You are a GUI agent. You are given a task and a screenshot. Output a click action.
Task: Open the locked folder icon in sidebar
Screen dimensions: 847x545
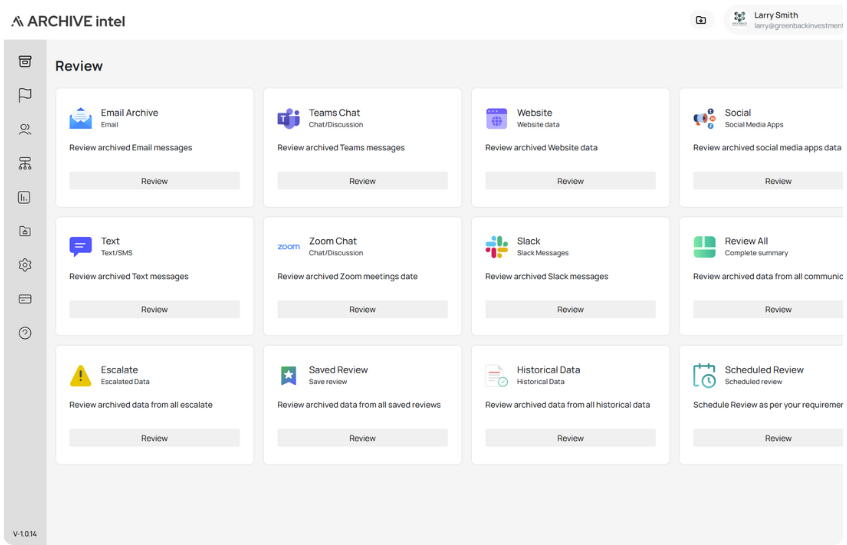[25, 231]
